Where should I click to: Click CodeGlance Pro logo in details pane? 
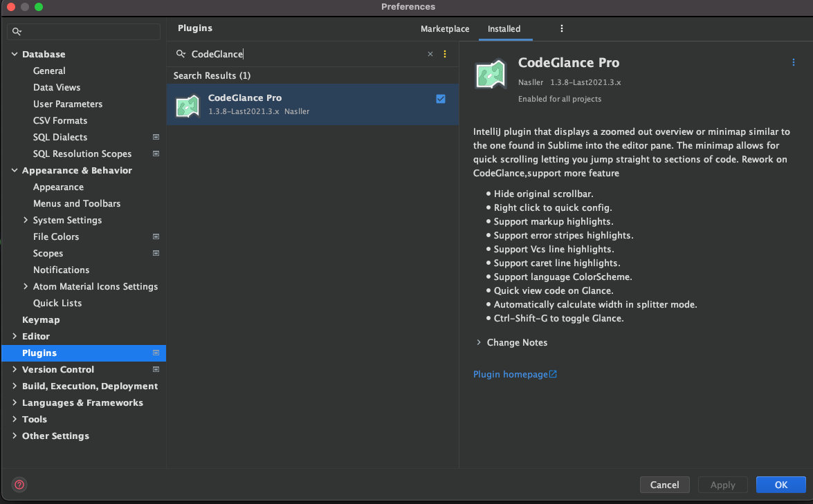click(490, 73)
